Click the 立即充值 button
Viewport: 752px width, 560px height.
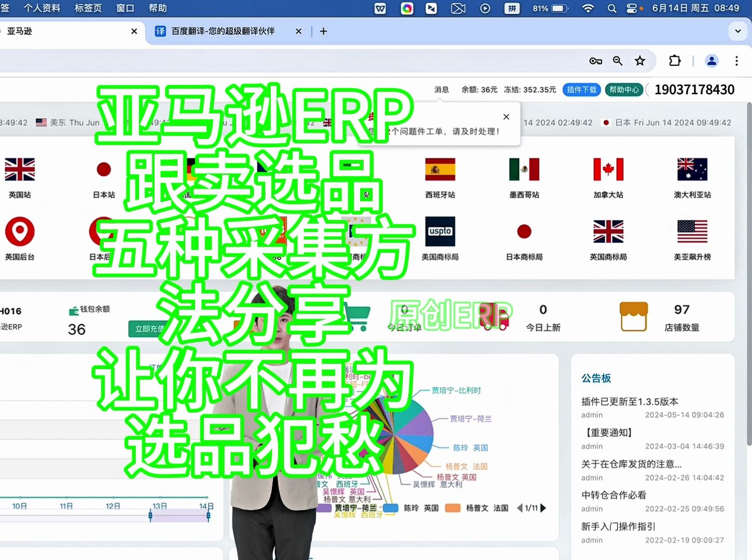[149, 329]
